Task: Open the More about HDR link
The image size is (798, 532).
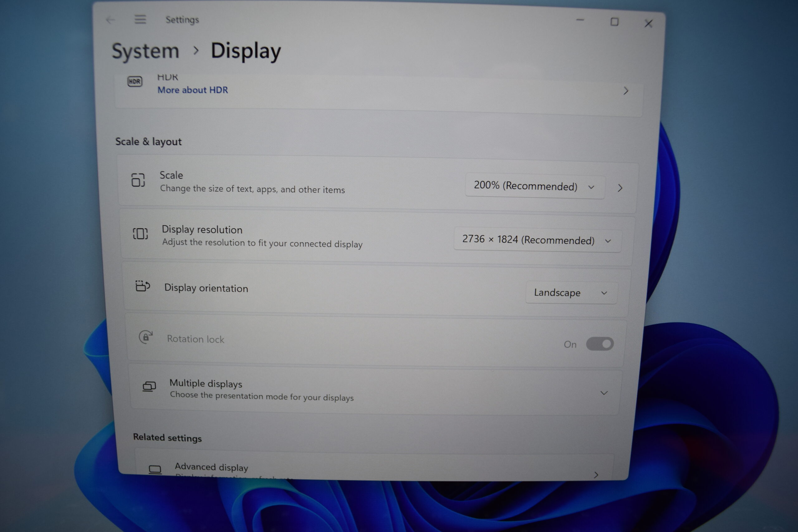Action: (193, 90)
